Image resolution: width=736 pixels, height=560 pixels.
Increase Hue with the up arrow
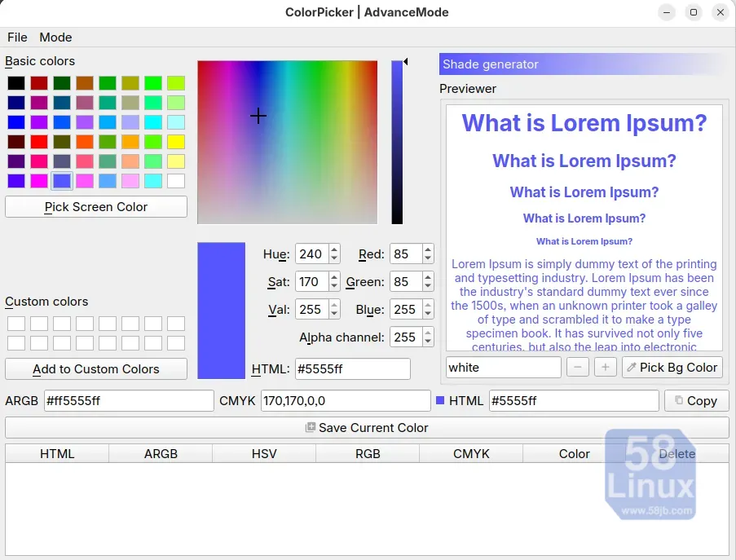pyautogui.click(x=333, y=249)
